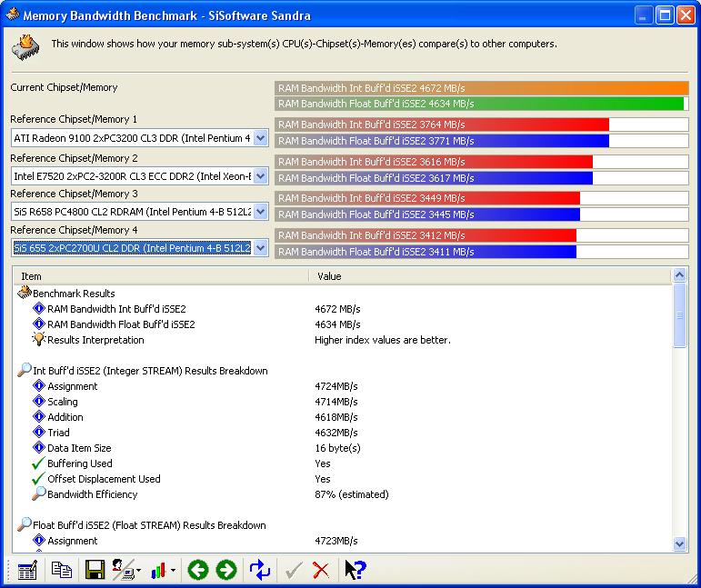Screen dimensions: 701x588
Task: Click info icon beside Scaling row
Action: (39, 401)
